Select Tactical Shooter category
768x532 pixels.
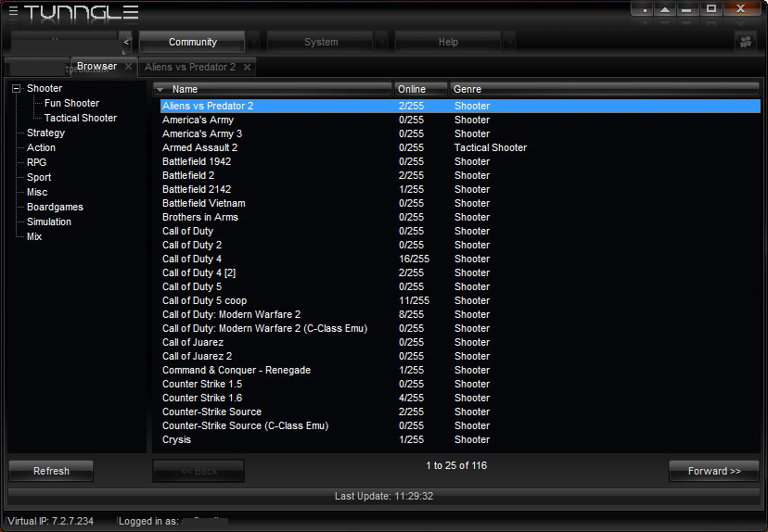click(x=81, y=118)
